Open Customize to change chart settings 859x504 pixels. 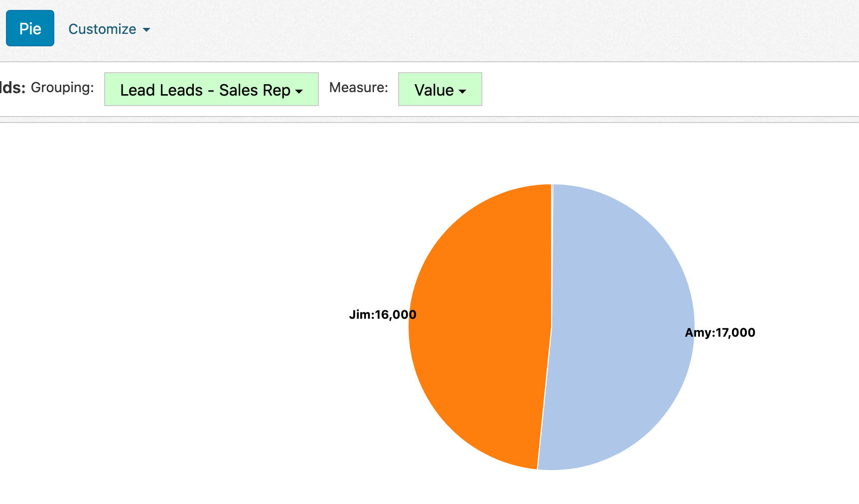(103, 29)
